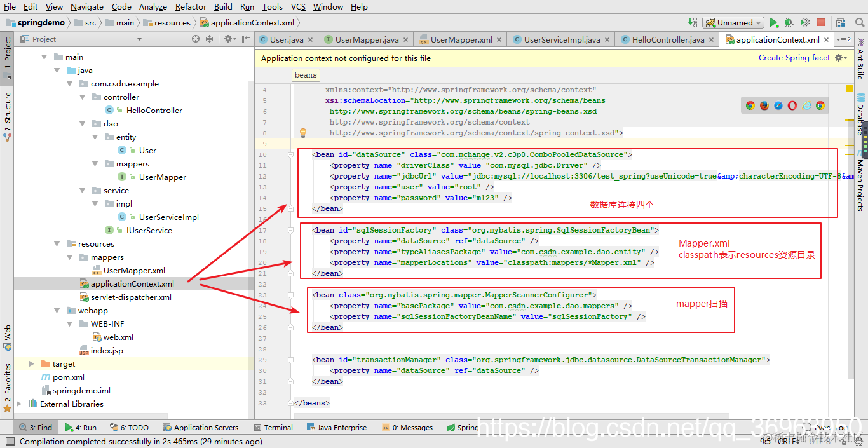
Task: Open the VCS menu
Action: coord(298,6)
